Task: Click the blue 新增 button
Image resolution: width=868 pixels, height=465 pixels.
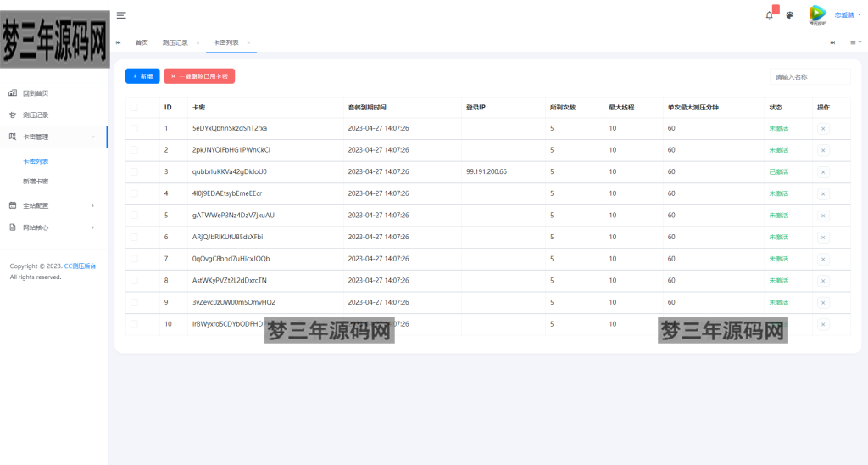Action: click(142, 76)
